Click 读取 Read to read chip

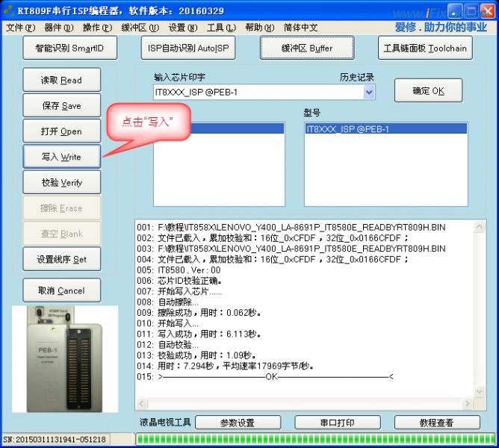[61, 80]
